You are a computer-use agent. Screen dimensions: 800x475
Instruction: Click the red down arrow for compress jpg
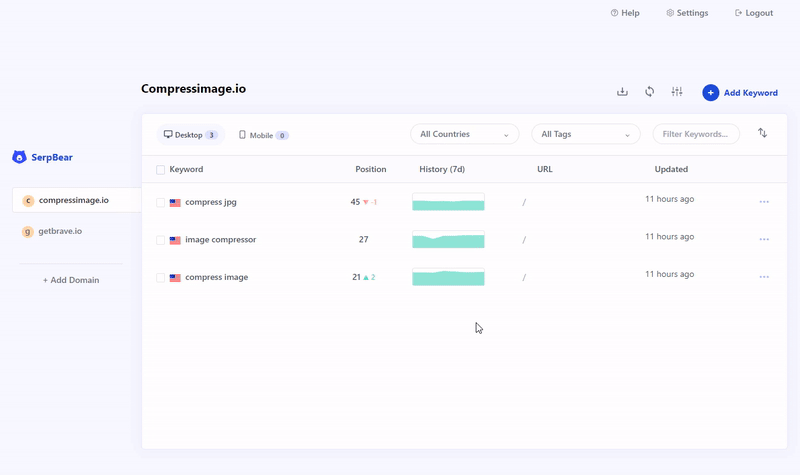click(366, 202)
